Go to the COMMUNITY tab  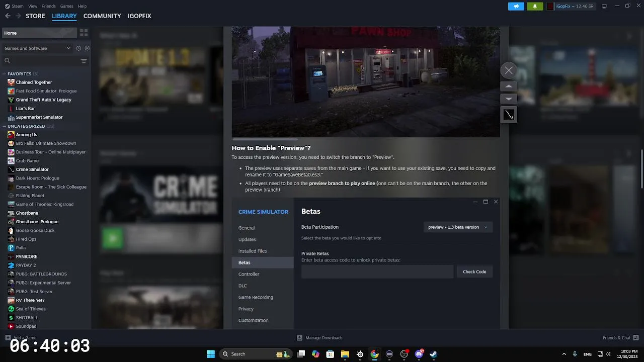click(x=102, y=16)
